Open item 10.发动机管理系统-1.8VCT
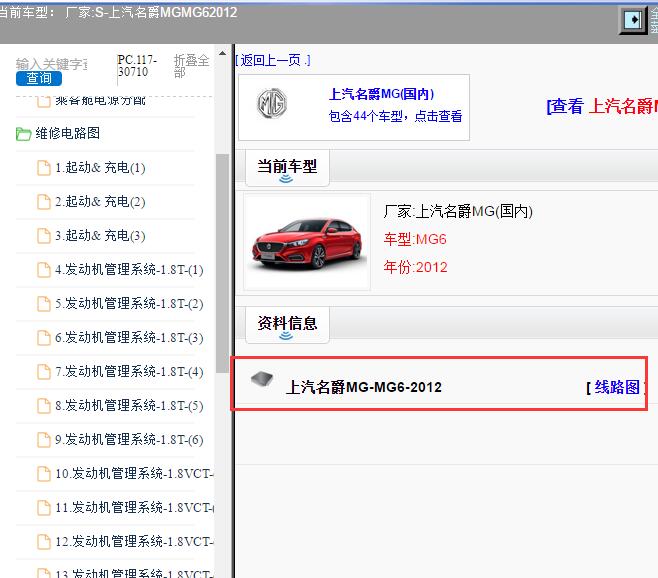The height and width of the screenshot is (578, 658). (134, 473)
